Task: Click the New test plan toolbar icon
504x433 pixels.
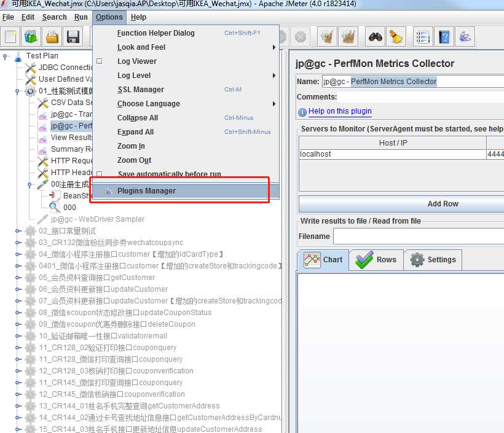Action: pyautogui.click(x=10, y=37)
